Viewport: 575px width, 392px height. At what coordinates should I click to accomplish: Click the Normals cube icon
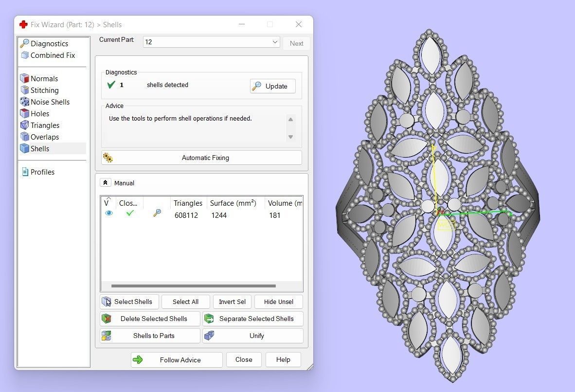click(25, 78)
